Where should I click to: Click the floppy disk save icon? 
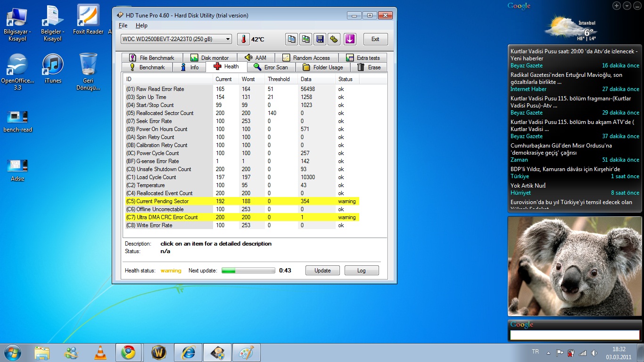tap(320, 39)
